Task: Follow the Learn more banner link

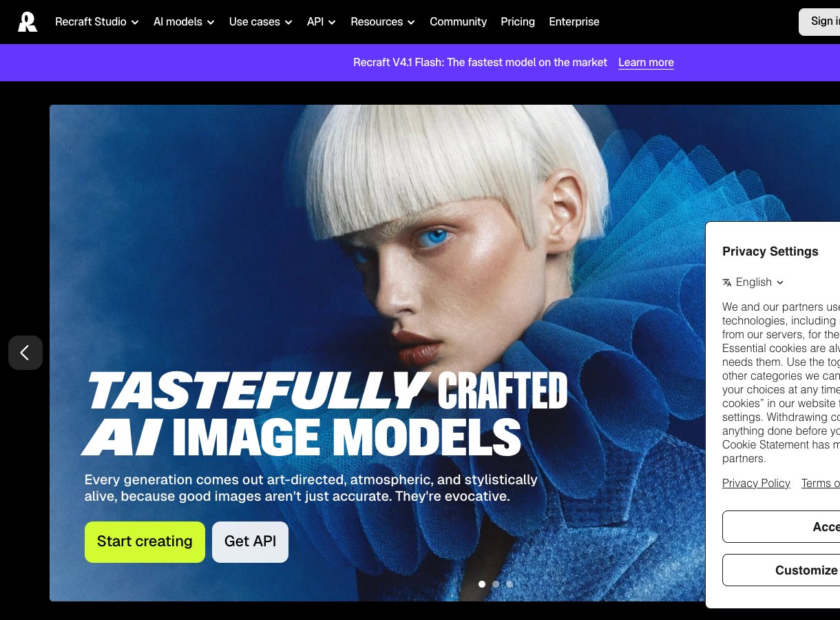Action: [646, 63]
